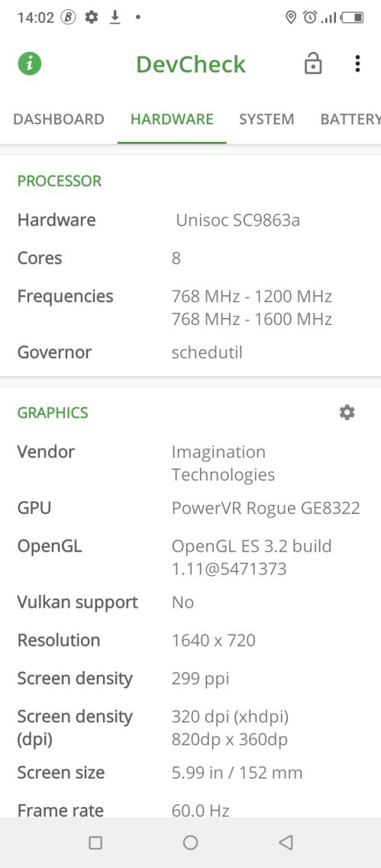381x868 pixels.
Task: Tap the lock icon in header
Action: 313,63
